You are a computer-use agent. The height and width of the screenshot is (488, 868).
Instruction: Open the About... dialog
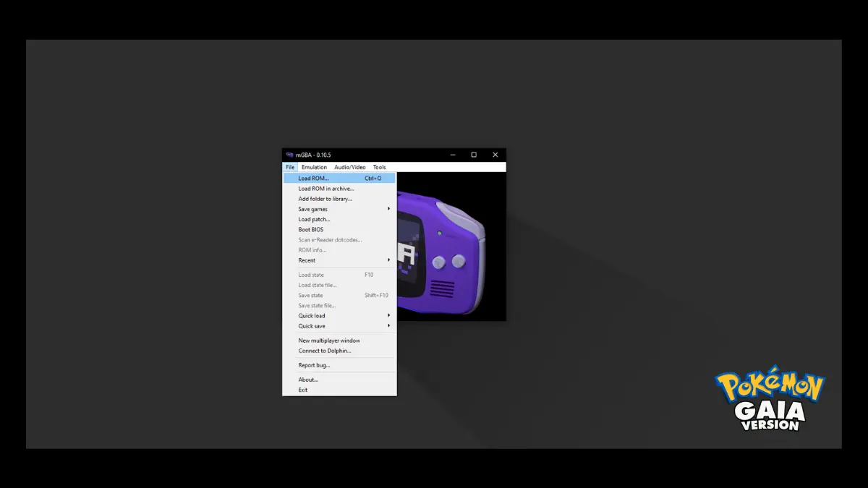tap(339, 380)
